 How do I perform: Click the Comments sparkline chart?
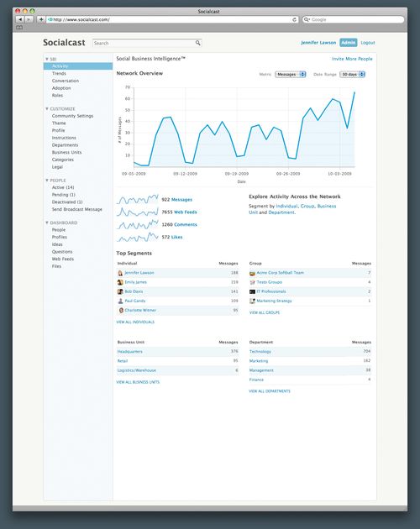pos(138,224)
